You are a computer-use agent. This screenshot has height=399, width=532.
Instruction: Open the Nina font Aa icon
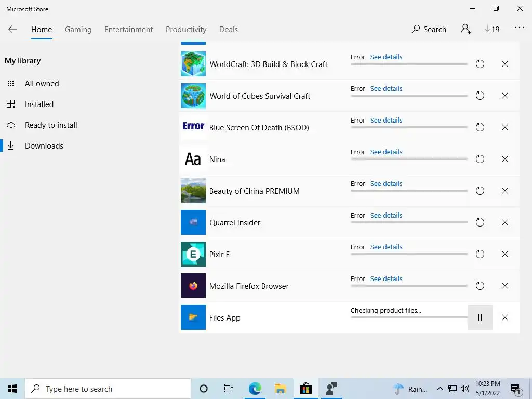click(x=193, y=159)
